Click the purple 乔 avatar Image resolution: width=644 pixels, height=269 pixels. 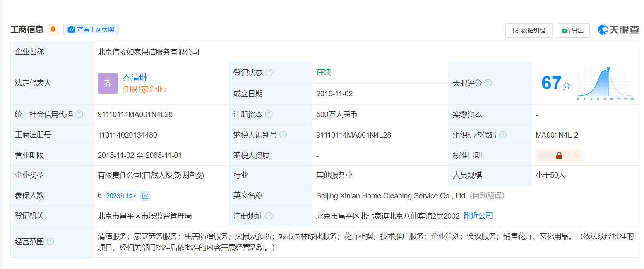(108, 83)
